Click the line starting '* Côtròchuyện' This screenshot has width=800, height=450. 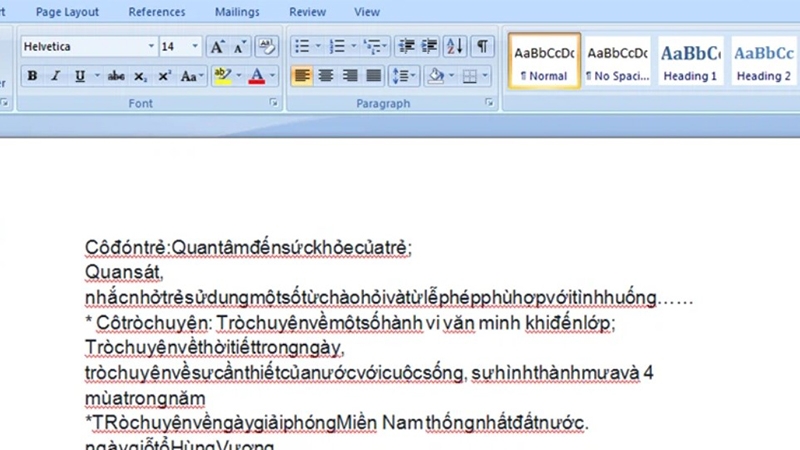pyautogui.click(x=351, y=323)
